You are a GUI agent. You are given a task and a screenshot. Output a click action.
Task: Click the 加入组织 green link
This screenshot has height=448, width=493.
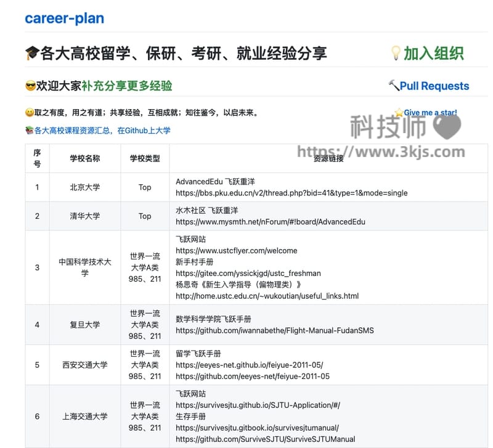pyautogui.click(x=434, y=53)
